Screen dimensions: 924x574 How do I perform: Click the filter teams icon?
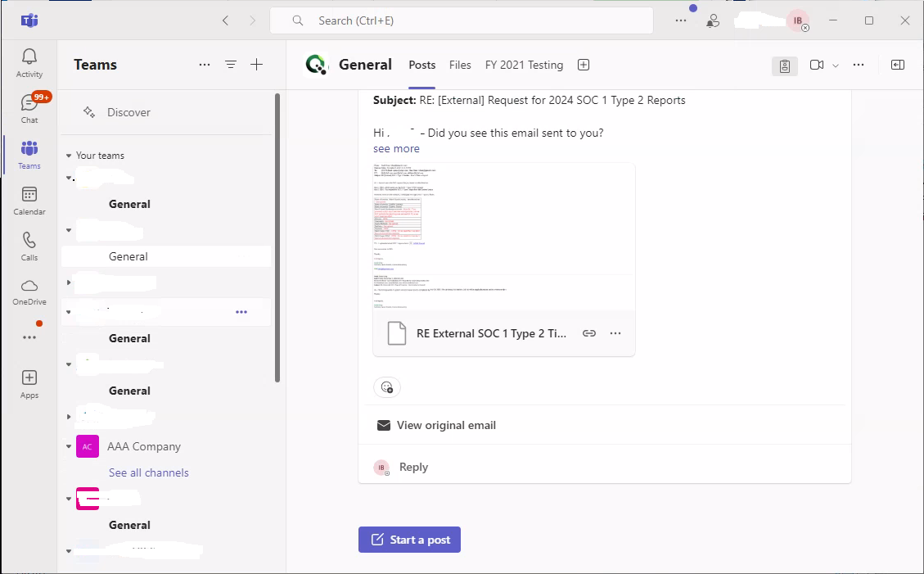231,65
